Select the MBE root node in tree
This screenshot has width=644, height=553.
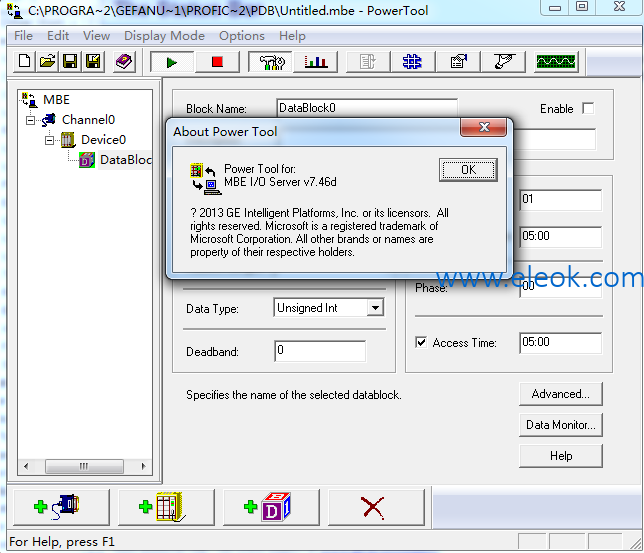pos(56,100)
